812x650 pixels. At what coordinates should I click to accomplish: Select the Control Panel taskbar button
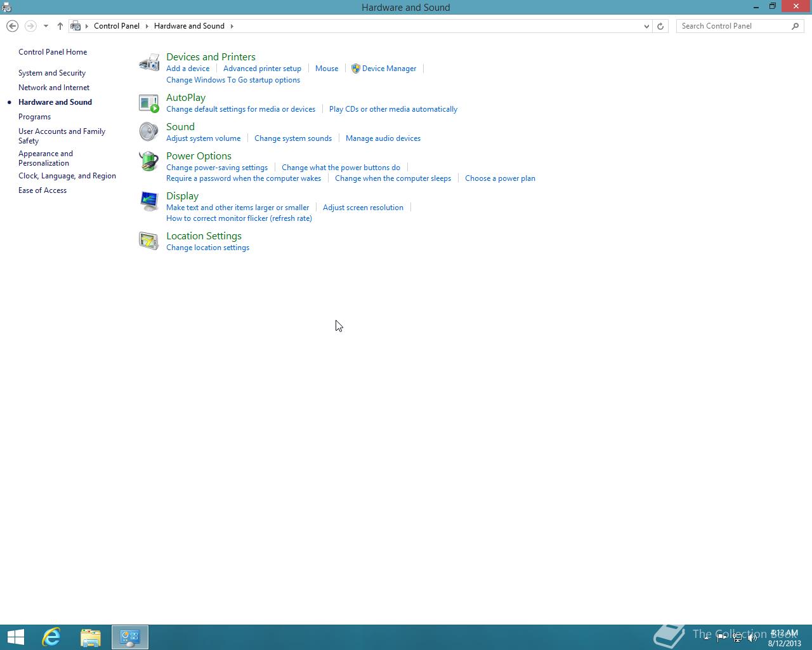coord(130,637)
